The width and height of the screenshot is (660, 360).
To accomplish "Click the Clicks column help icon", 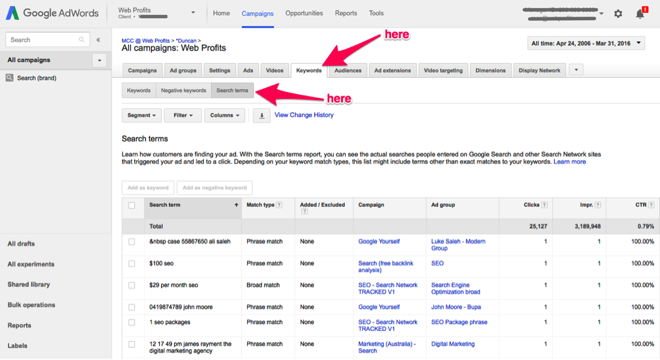I will coord(544,205).
